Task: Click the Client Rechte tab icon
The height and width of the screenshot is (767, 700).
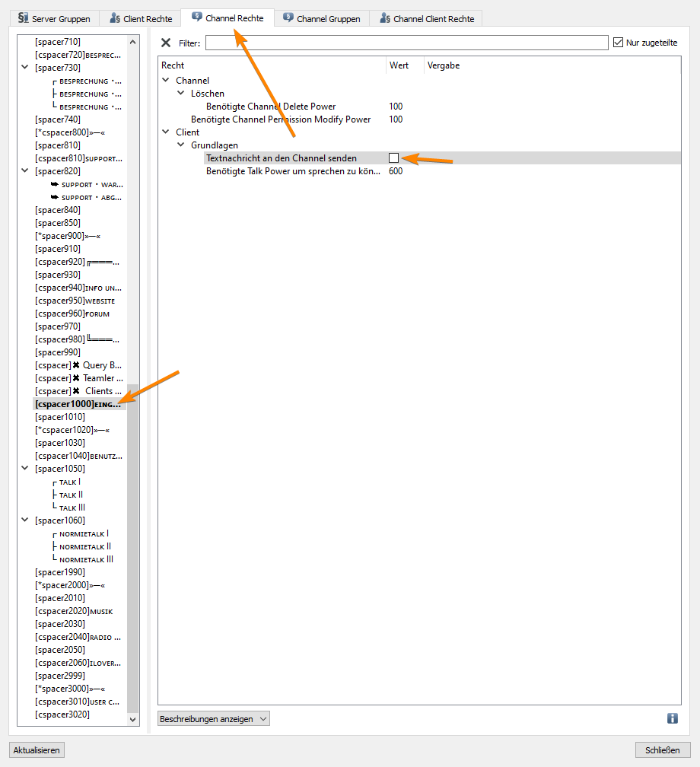Action: tap(114, 18)
